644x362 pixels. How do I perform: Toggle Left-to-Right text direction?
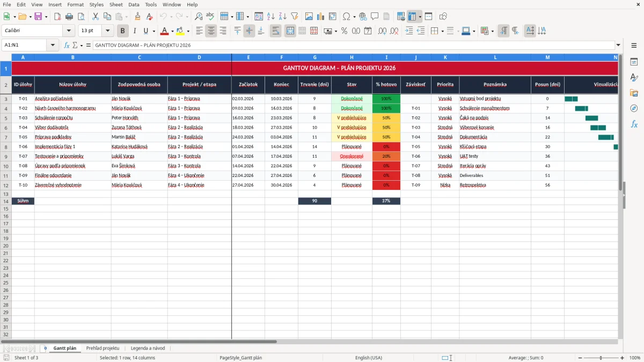click(x=503, y=31)
